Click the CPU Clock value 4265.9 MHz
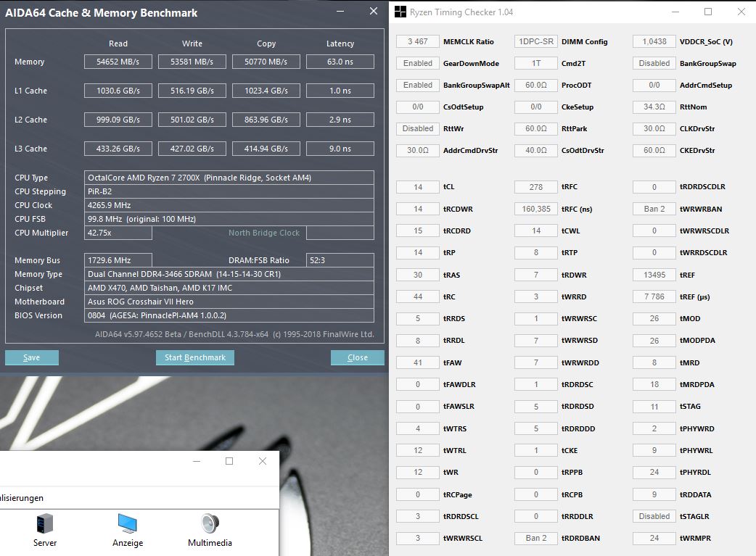Screen dimensions: 756x556 tap(229, 205)
